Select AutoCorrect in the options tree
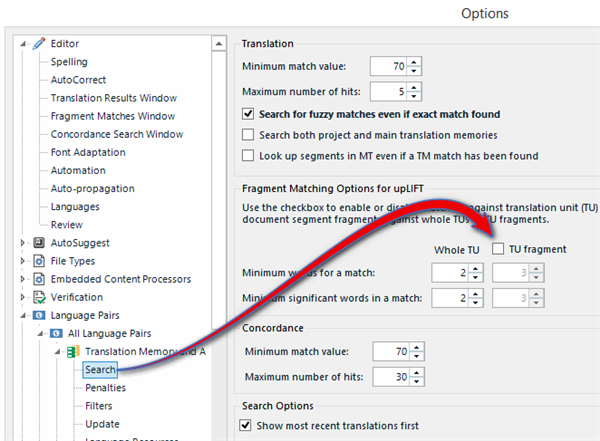 click(x=78, y=80)
